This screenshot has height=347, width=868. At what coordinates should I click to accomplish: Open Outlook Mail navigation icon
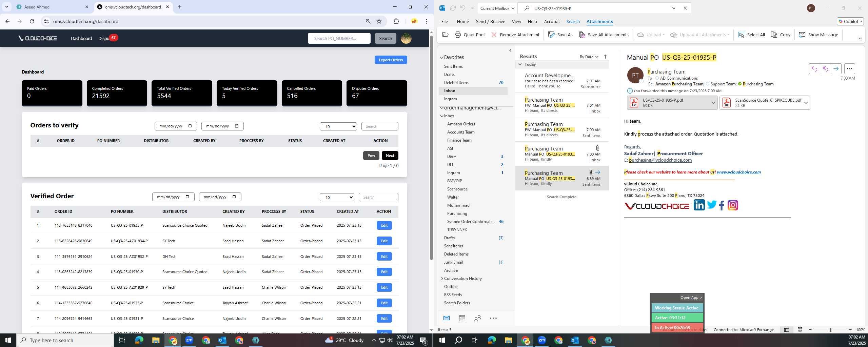446,318
